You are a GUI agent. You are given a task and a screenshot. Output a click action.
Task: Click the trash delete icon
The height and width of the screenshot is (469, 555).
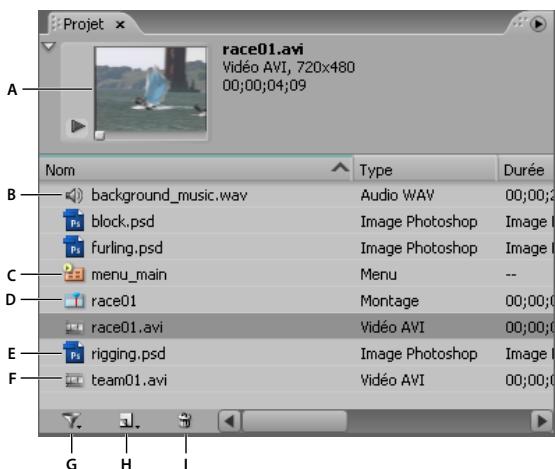185,421
